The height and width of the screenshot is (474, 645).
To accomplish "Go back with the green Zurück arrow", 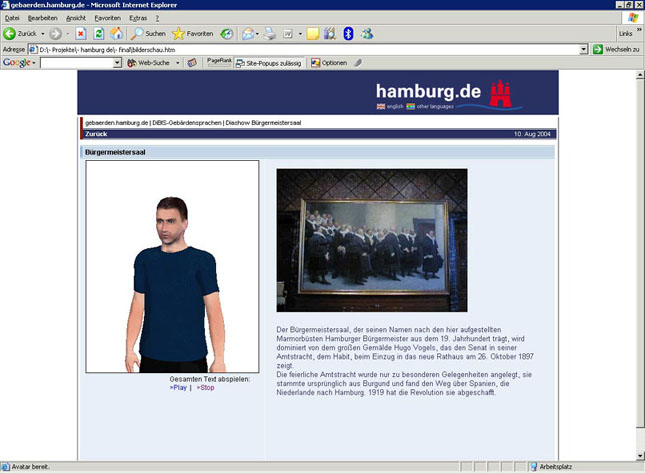I will [20, 33].
